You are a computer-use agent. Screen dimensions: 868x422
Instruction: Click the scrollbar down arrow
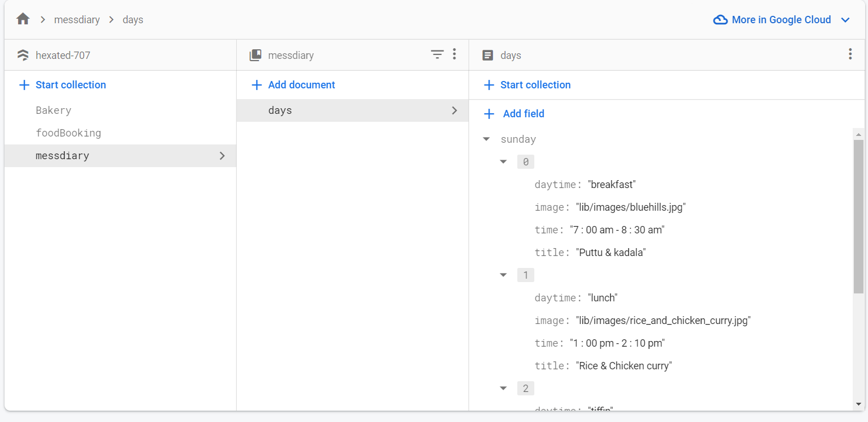point(858,404)
